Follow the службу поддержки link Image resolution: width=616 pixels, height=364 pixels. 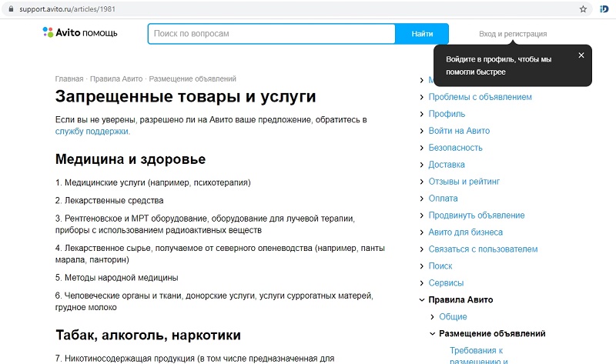coord(92,131)
